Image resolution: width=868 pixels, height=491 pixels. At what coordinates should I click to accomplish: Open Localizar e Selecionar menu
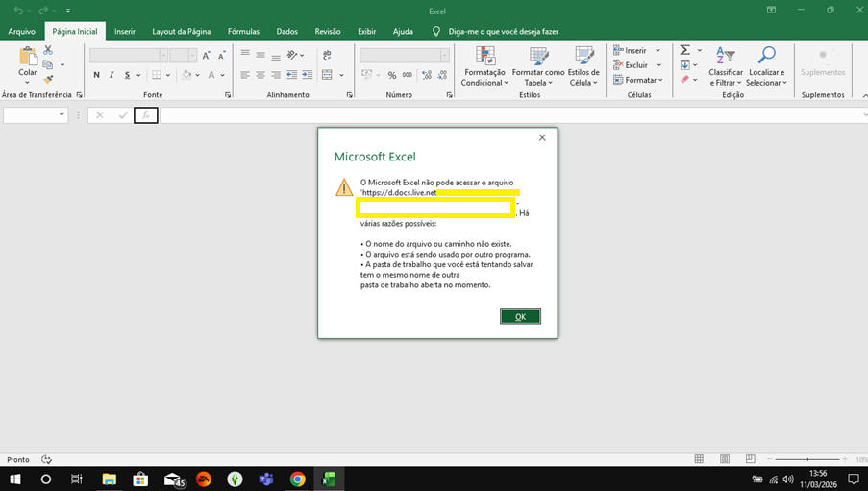tap(766, 66)
